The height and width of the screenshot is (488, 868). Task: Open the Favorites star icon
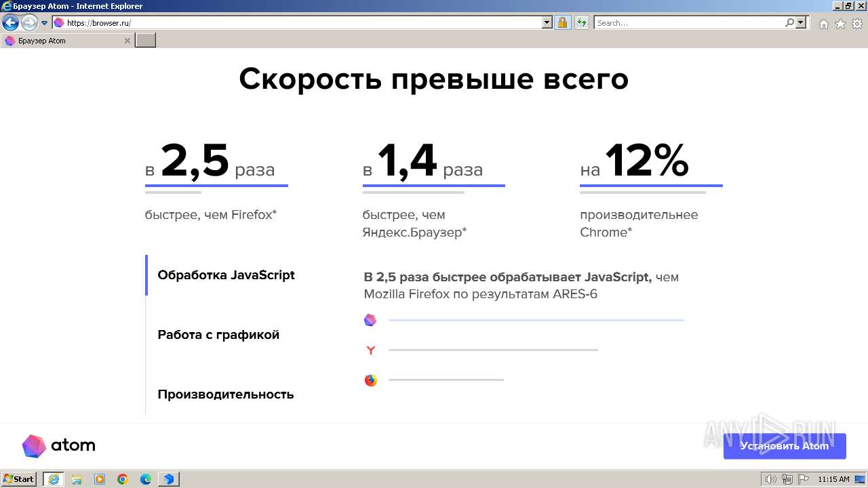[840, 24]
